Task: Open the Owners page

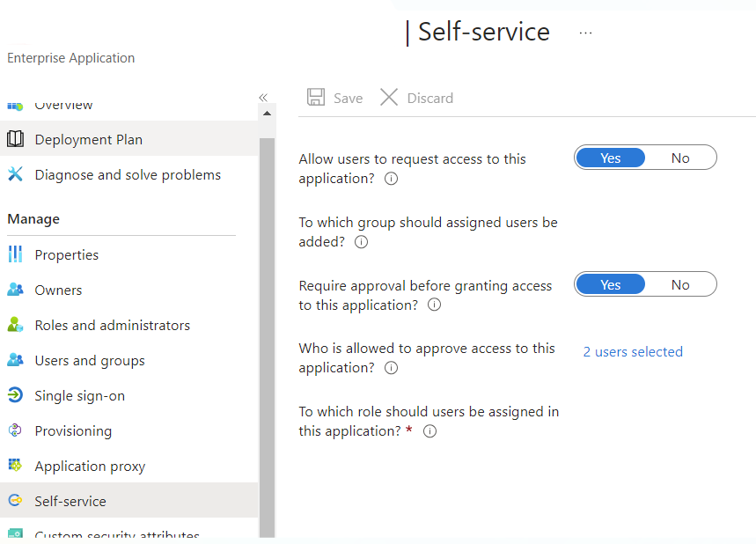Action: [128, 290]
